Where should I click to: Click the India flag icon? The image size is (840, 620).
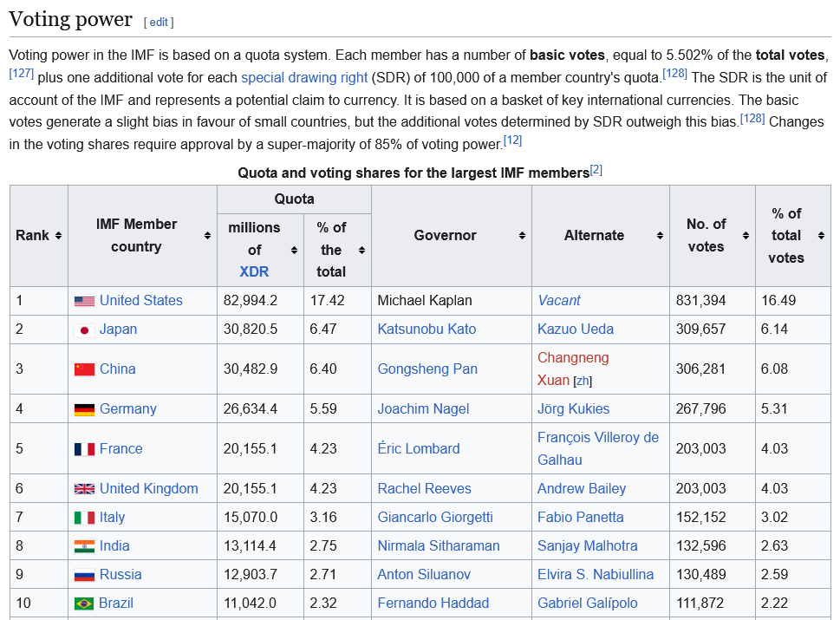(84, 546)
